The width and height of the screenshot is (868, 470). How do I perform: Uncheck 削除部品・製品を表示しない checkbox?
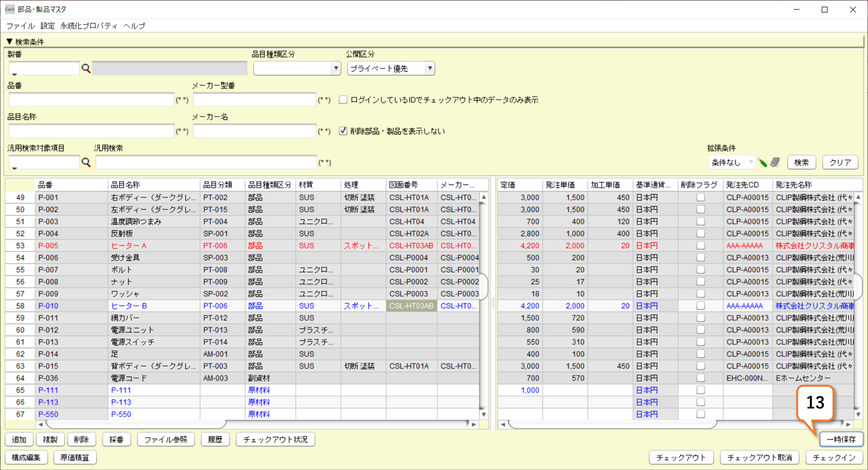[343, 131]
